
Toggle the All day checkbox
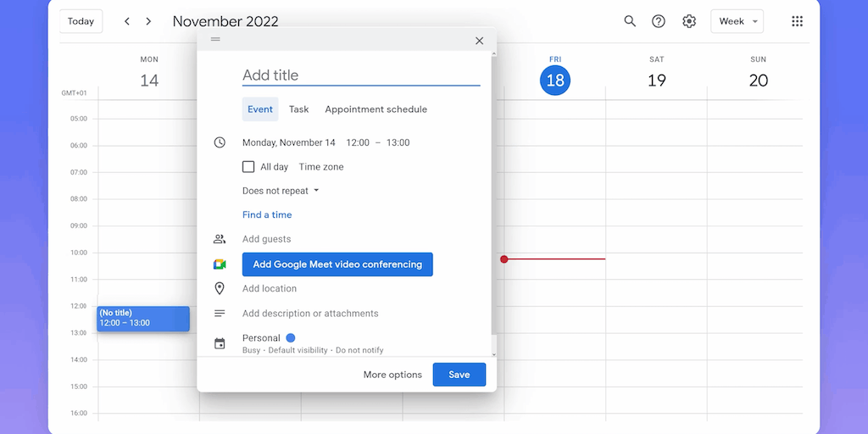248,167
